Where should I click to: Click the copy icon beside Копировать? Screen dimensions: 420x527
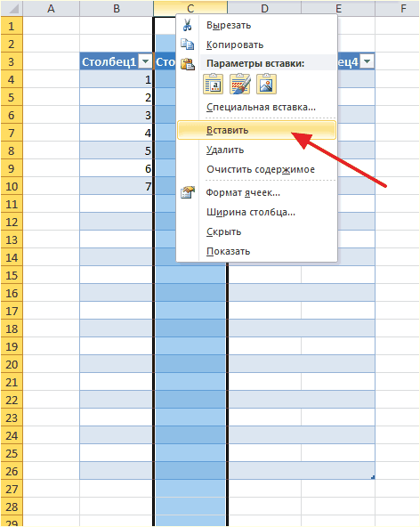(x=187, y=45)
